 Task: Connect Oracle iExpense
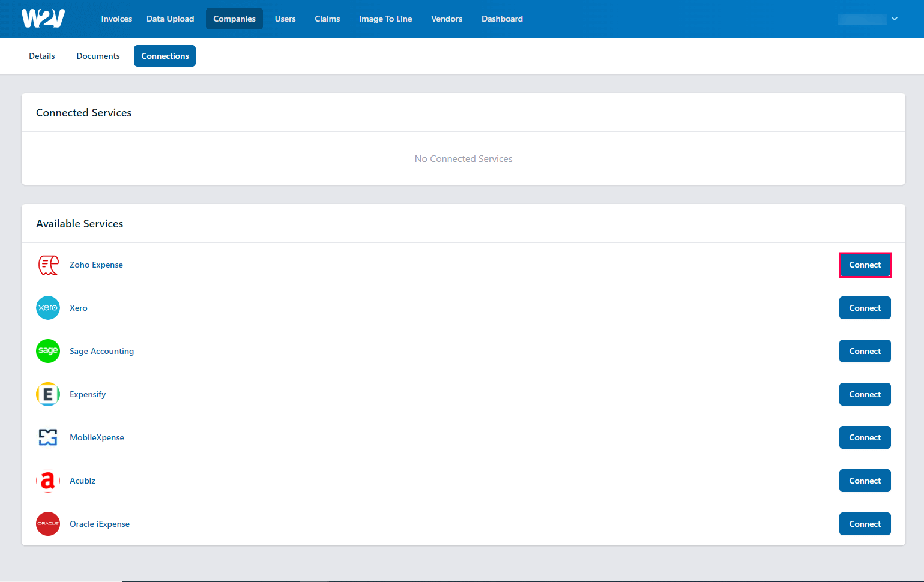pyautogui.click(x=865, y=524)
